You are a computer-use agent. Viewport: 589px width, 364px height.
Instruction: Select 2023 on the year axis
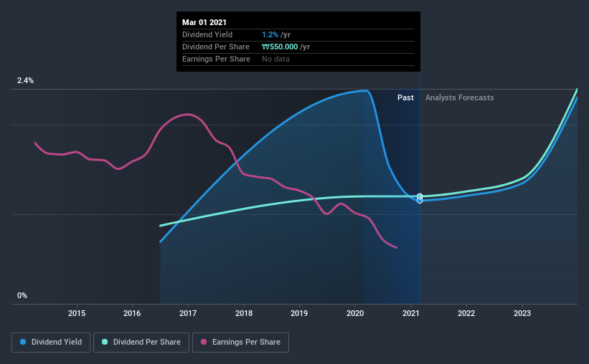[522, 313]
